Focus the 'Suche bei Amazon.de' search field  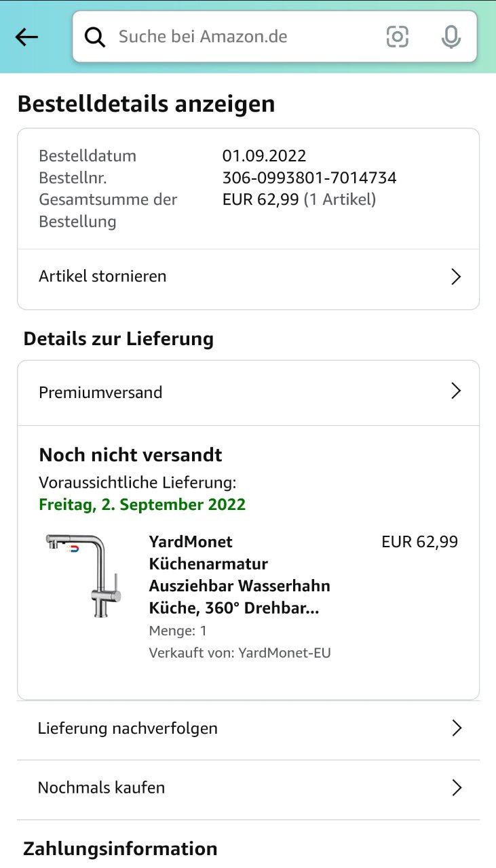coord(237,37)
